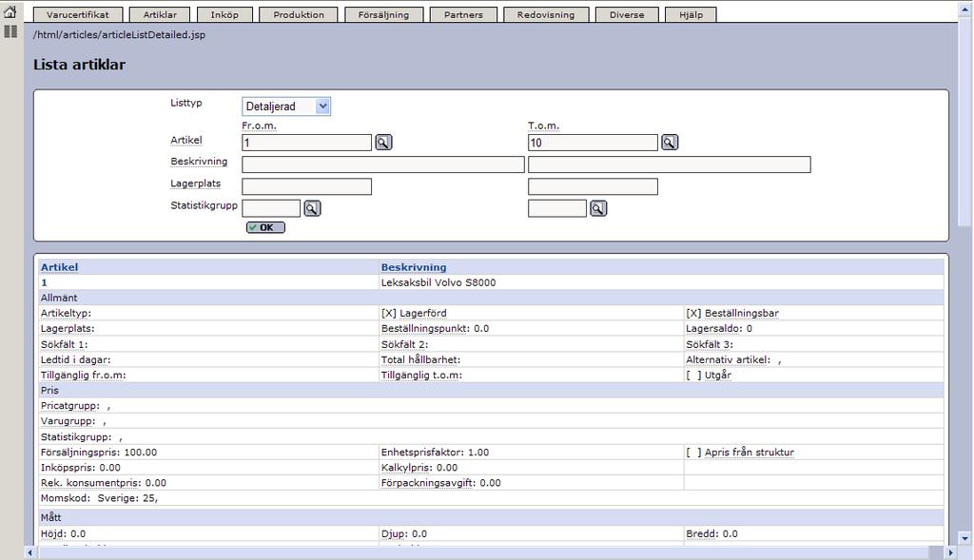Click 'Försäljningspris: 100.00' text

[x=99, y=453]
